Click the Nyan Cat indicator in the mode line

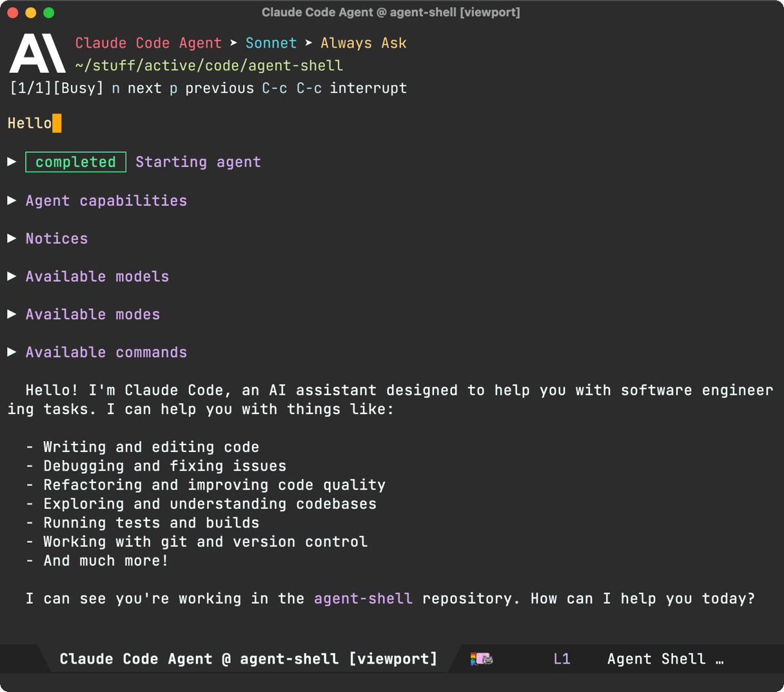[482, 658]
